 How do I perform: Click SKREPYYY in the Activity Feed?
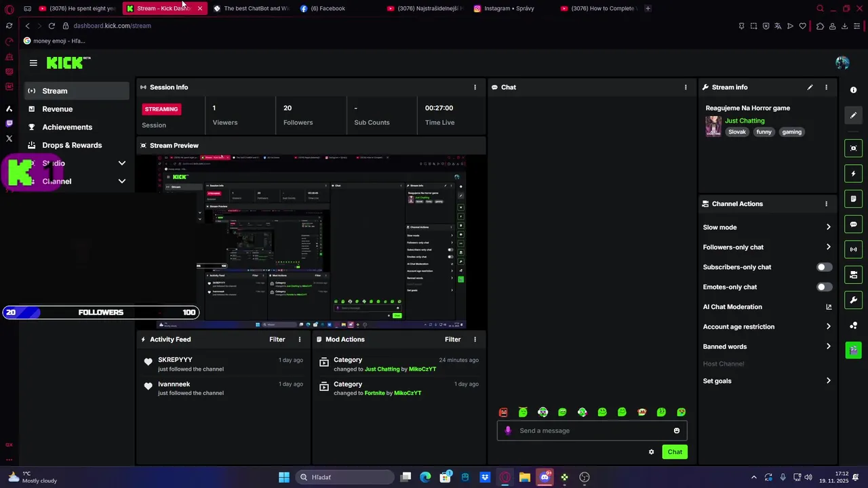(x=175, y=360)
